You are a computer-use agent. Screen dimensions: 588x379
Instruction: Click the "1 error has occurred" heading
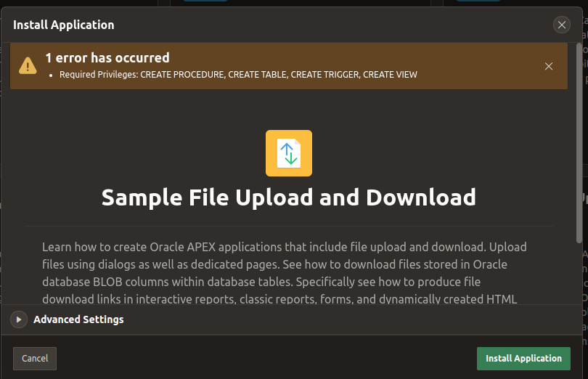[x=107, y=57]
